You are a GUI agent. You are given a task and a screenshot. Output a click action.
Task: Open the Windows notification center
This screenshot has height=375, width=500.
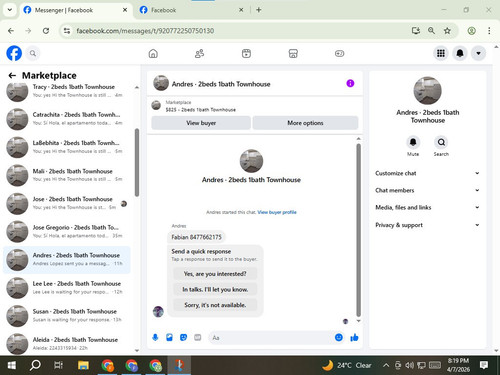pos(484,365)
